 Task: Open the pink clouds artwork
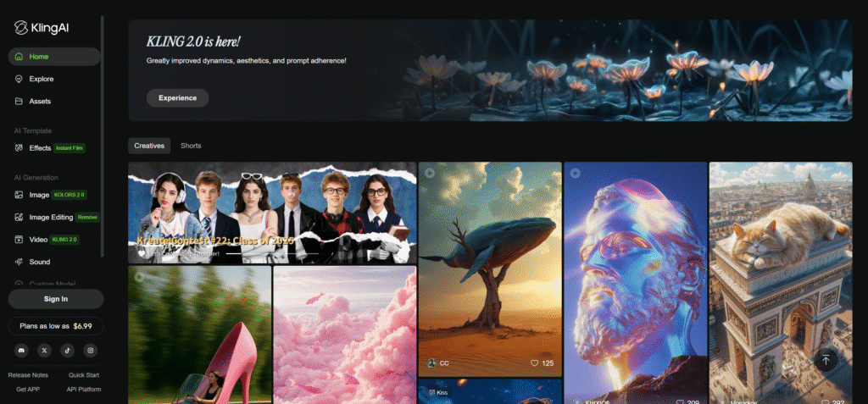(x=345, y=335)
